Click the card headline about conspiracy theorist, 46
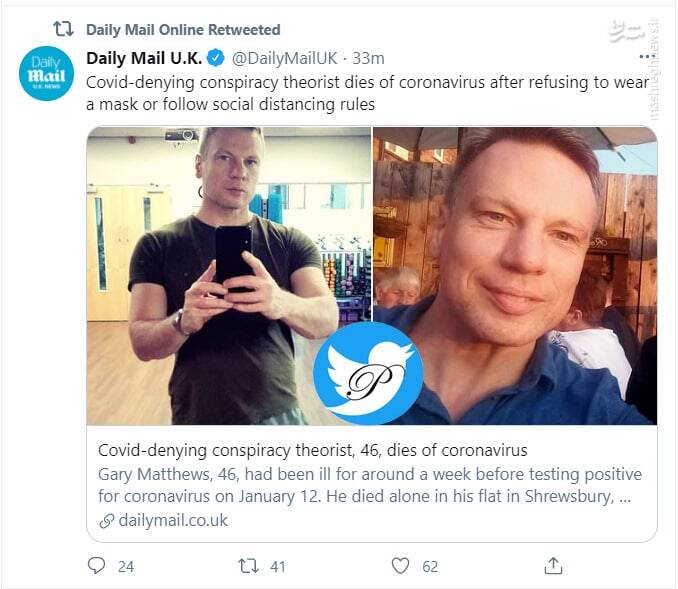This screenshot has width=678, height=589. pyautogui.click(x=312, y=450)
